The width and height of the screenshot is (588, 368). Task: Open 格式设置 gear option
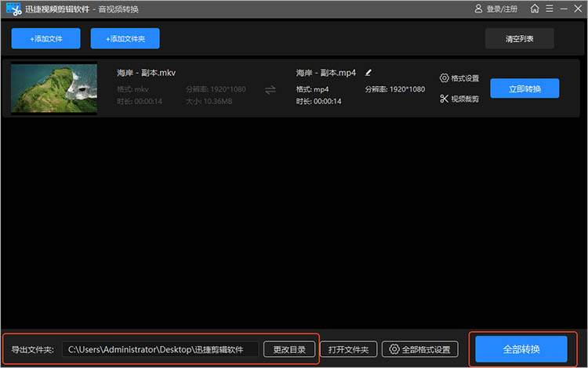459,78
